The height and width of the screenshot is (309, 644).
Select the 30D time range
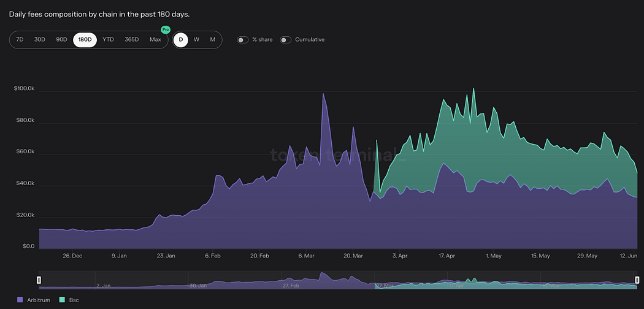40,40
